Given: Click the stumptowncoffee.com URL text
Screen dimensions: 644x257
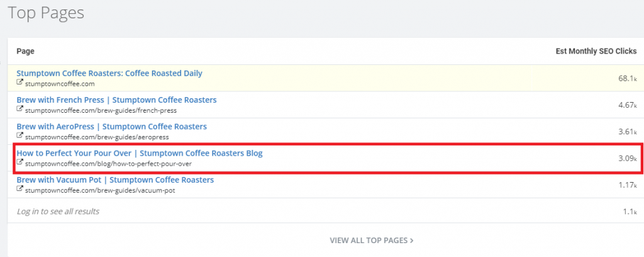Looking at the screenshot, I should tap(60, 84).
